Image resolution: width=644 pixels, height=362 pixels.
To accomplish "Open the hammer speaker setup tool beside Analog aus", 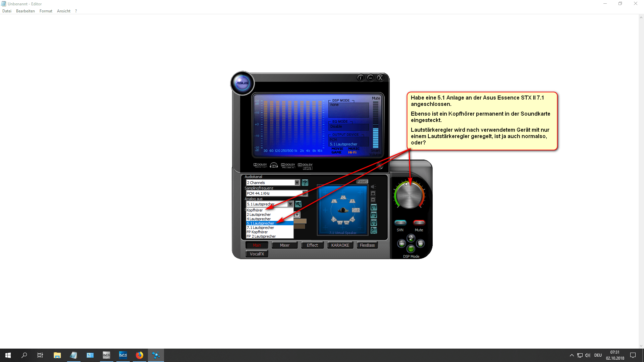I will [298, 204].
